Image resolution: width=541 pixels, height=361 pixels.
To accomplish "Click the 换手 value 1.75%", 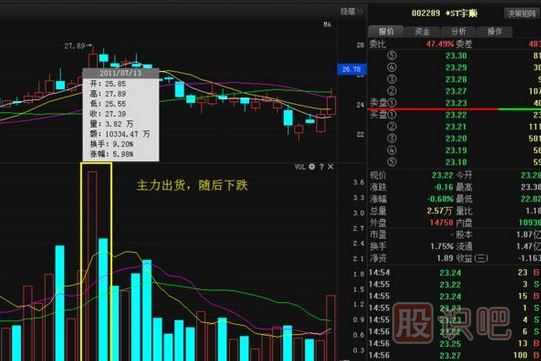I will [442, 246].
